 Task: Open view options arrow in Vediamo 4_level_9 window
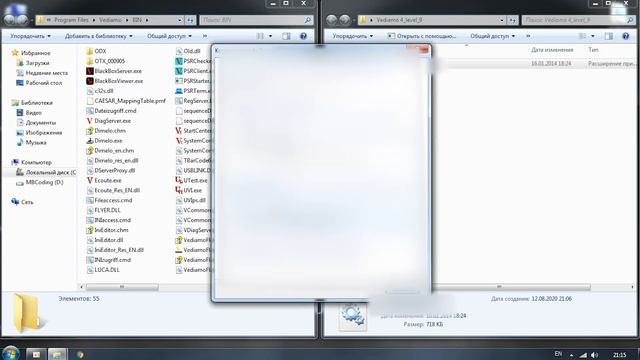pos(593,36)
